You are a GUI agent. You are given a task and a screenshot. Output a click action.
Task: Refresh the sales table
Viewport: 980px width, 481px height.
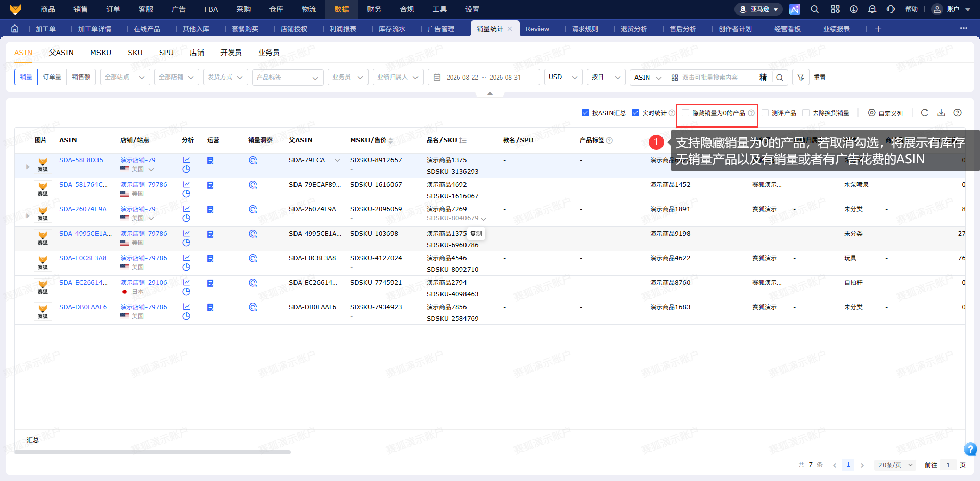pos(924,113)
